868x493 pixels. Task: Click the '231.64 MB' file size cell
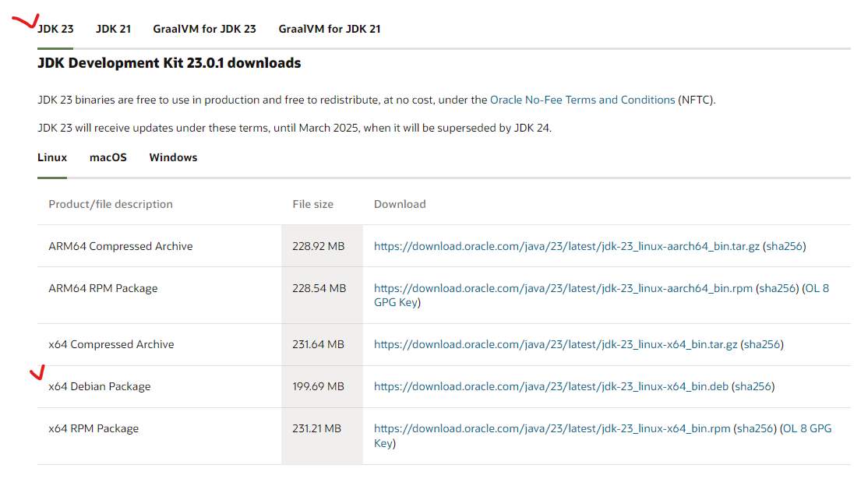click(322, 344)
